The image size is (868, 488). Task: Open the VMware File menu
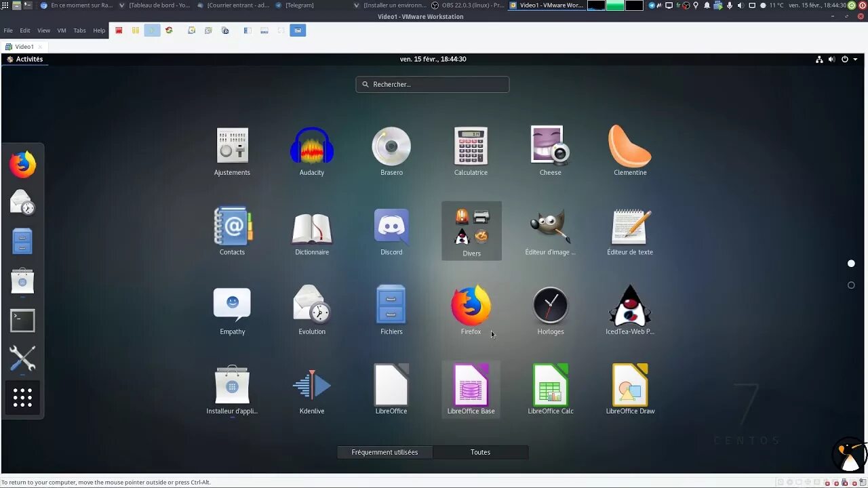pos(8,30)
